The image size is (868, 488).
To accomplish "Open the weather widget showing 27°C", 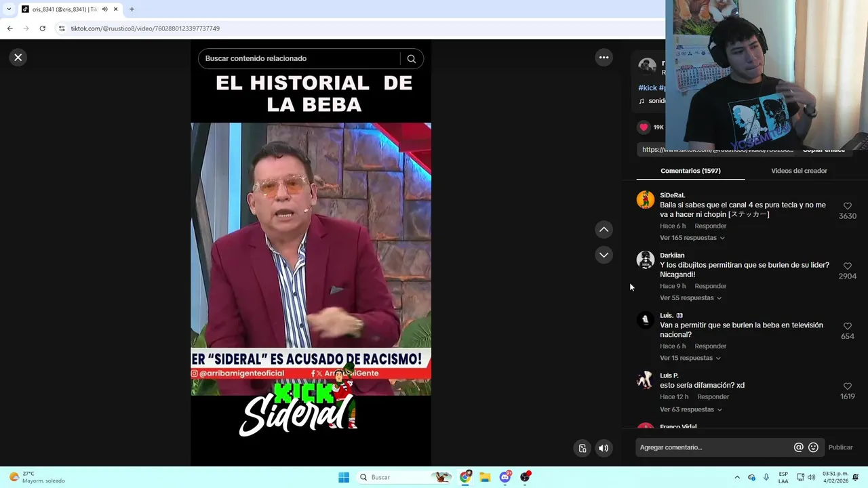I will click(38, 477).
